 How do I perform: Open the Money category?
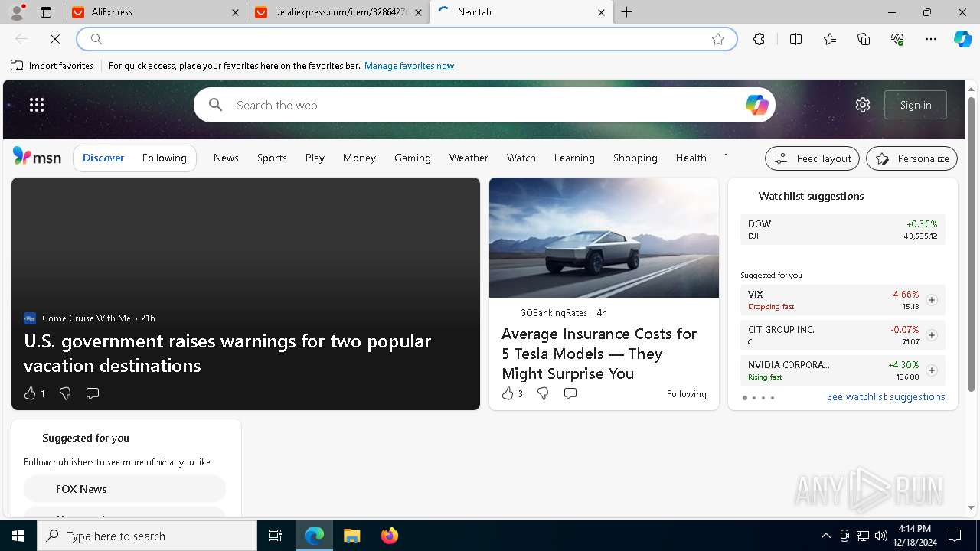[359, 158]
